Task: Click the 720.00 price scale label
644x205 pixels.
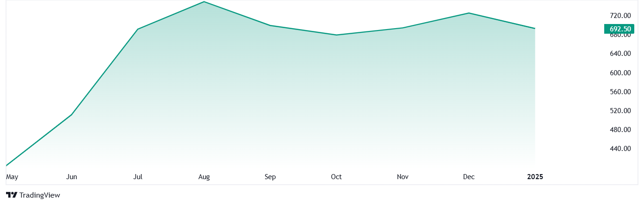Action: (620, 16)
